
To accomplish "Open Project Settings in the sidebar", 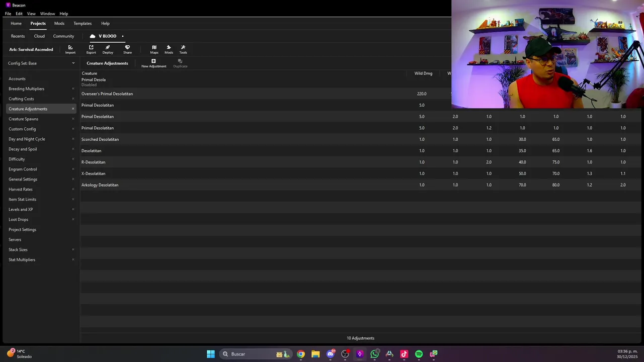I will pyautogui.click(x=22, y=229).
